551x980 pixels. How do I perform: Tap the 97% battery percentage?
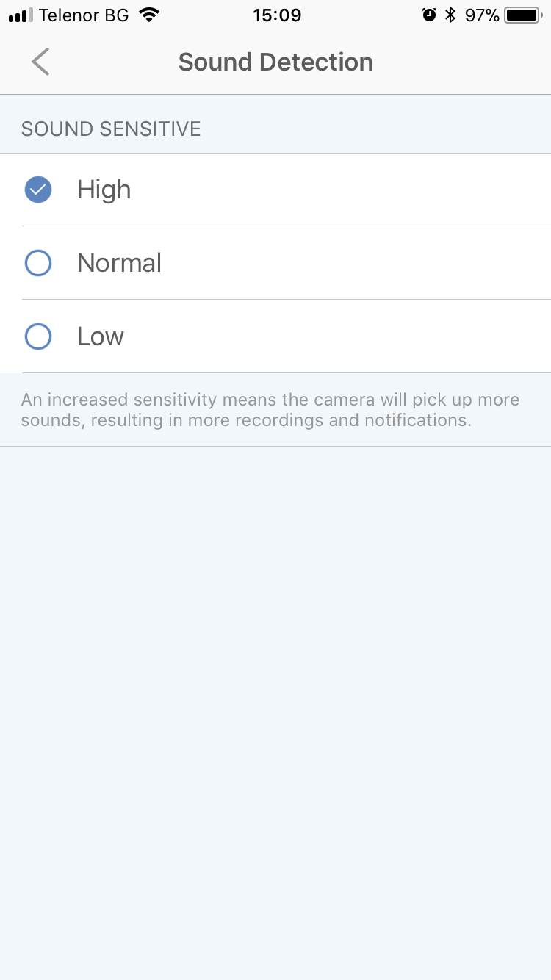coord(482,15)
